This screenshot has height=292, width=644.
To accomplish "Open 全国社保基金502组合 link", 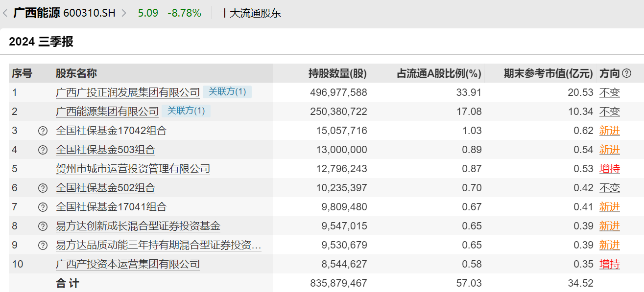I will coord(105,188).
